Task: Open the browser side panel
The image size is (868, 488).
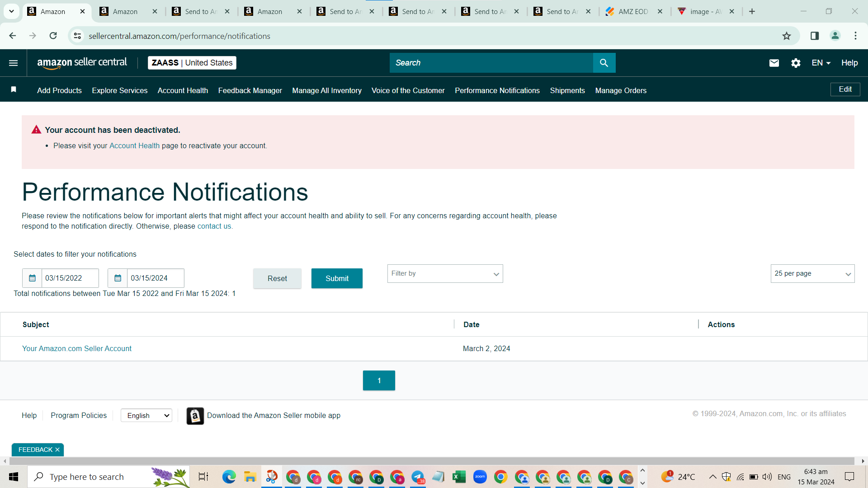Action: (815, 36)
